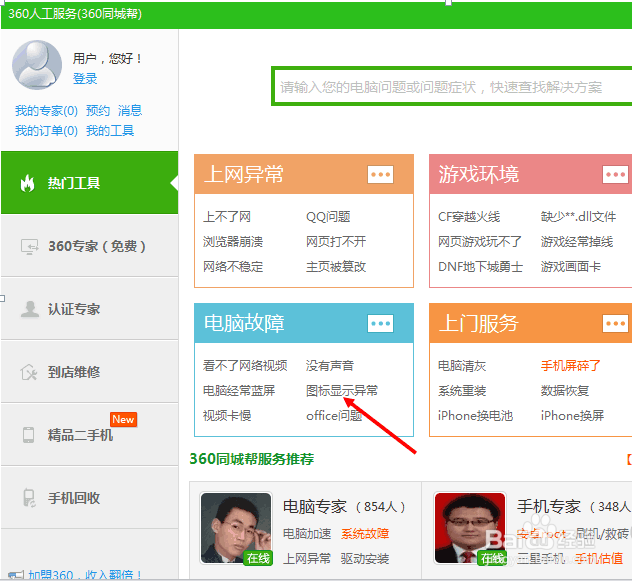Choose iPhone换电池 service
The height and width of the screenshot is (581, 632).
(x=476, y=416)
